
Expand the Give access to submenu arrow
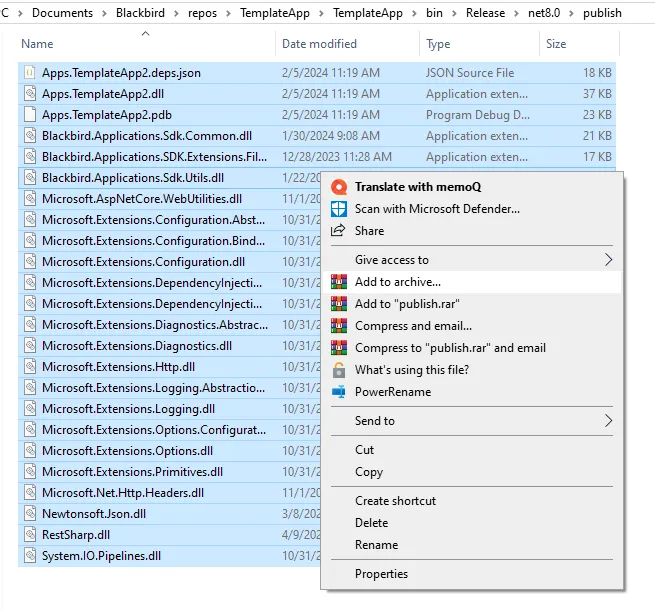(x=608, y=260)
